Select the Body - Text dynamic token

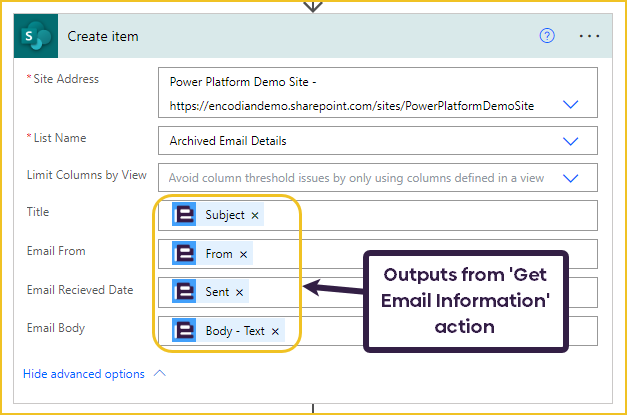pos(228,331)
